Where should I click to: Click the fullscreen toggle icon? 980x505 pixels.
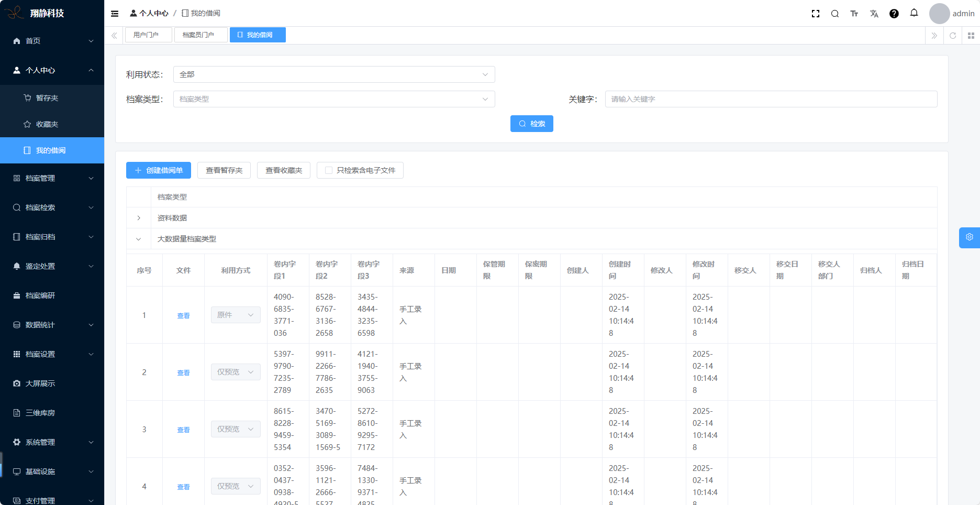coord(815,14)
